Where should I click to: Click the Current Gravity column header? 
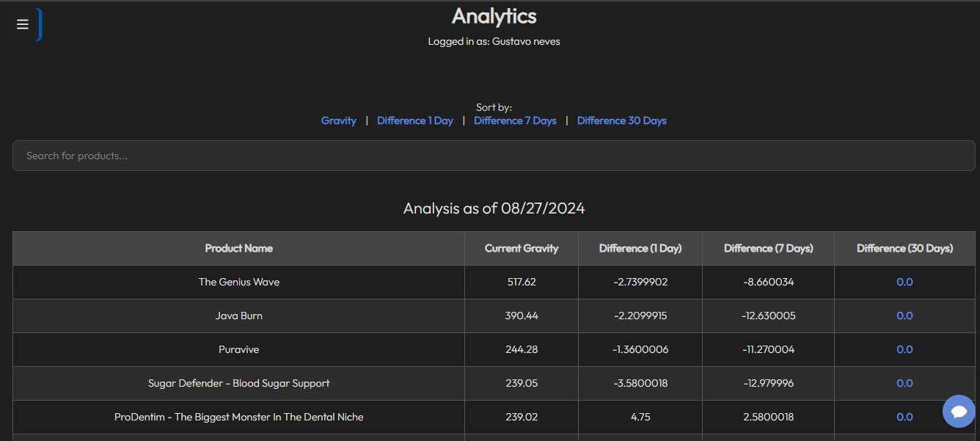click(522, 248)
